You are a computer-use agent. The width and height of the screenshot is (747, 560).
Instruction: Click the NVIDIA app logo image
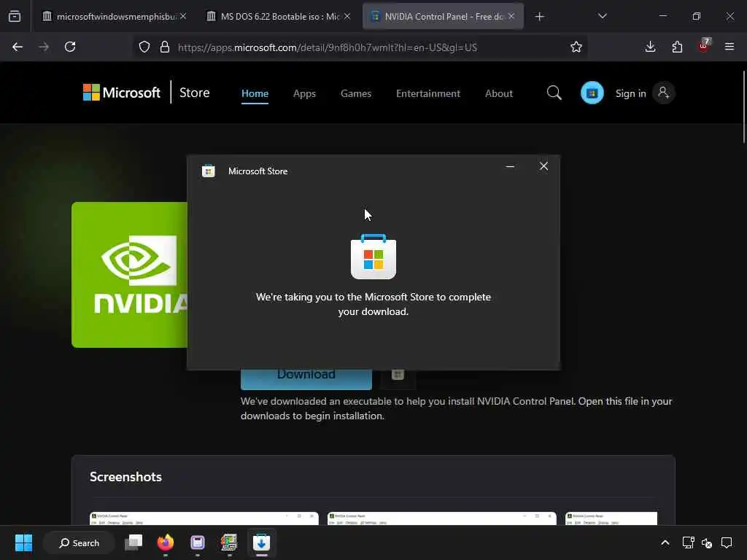pos(130,275)
